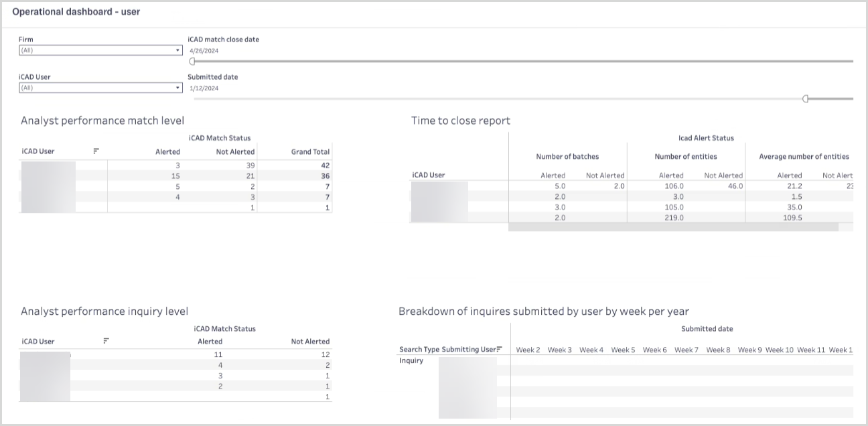868x426 pixels.
Task: Click sort icon in match level table header
Action: (x=96, y=151)
